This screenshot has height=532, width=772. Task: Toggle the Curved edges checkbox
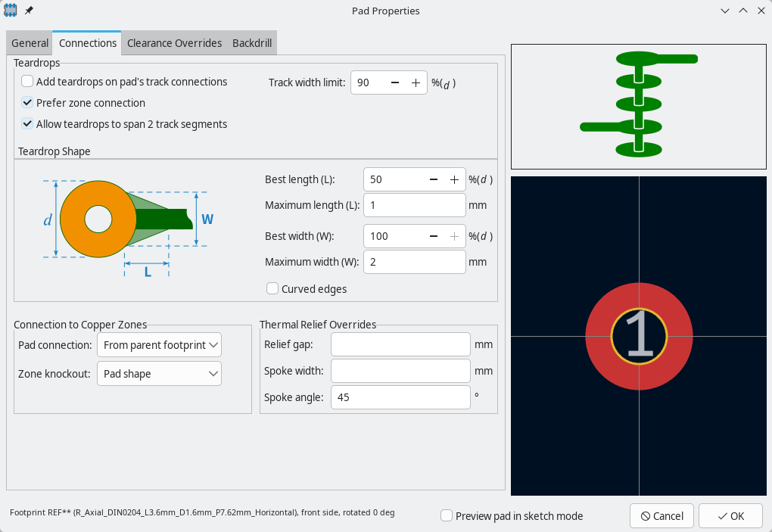(x=272, y=288)
